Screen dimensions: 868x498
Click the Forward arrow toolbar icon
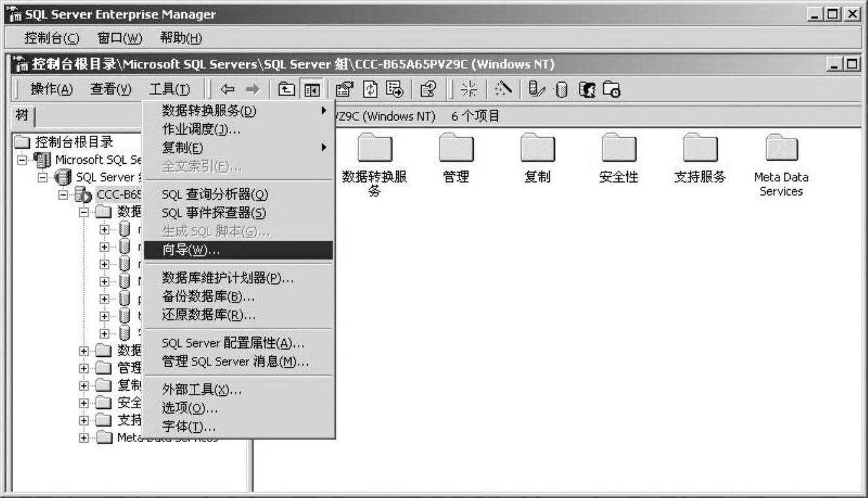[x=252, y=89]
